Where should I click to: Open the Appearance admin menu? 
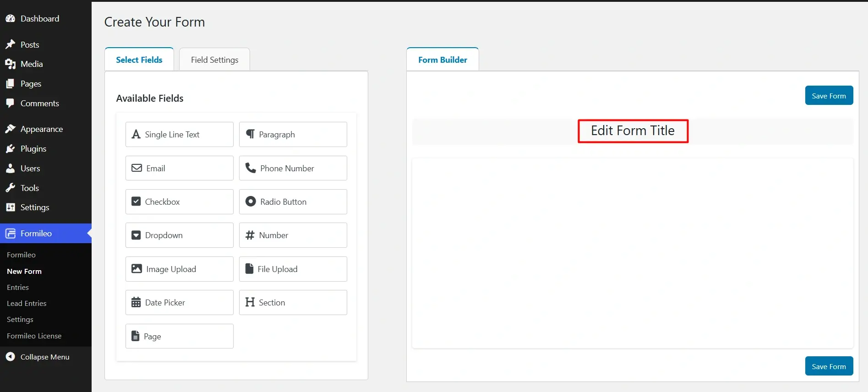pyautogui.click(x=42, y=129)
